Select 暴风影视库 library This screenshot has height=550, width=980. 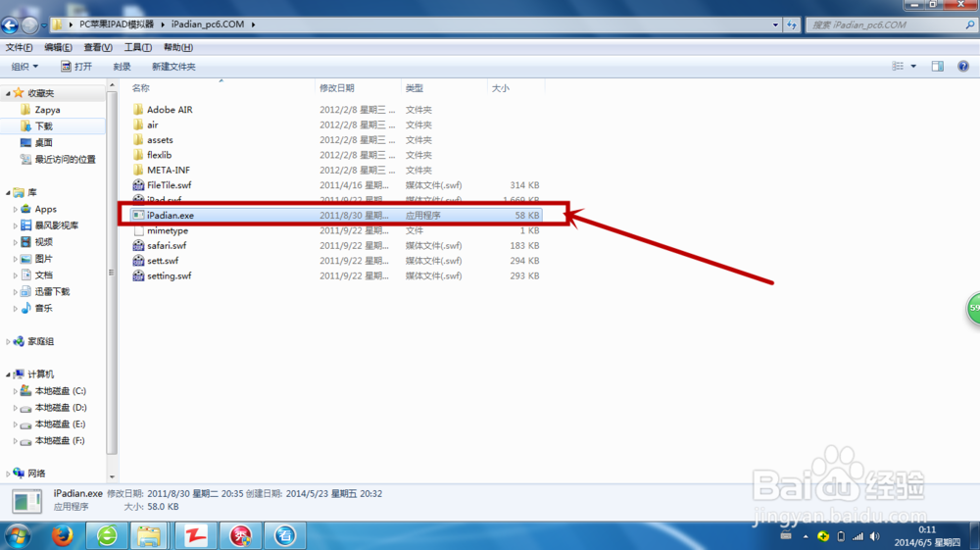point(56,225)
